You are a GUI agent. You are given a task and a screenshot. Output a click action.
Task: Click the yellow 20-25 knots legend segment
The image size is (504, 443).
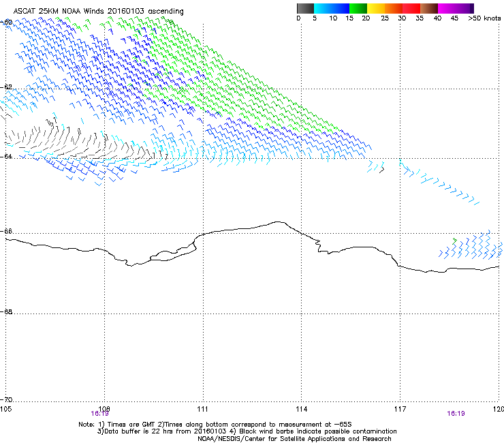tap(376, 8)
